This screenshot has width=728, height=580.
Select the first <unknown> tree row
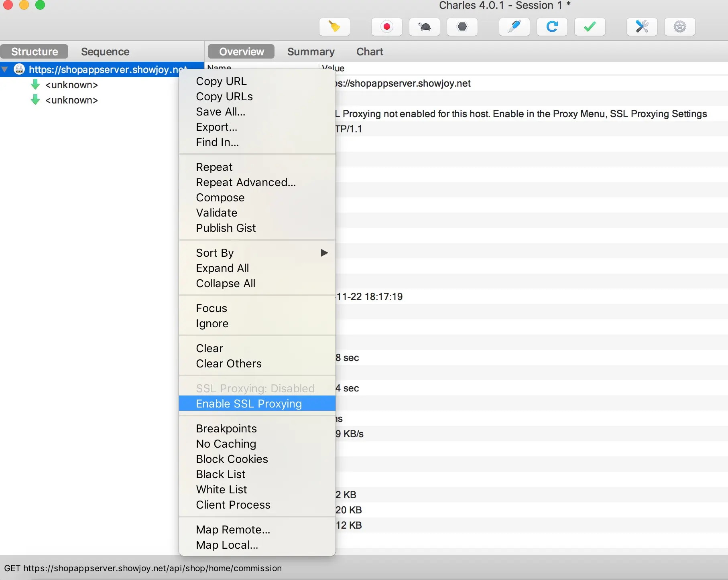[71, 85]
